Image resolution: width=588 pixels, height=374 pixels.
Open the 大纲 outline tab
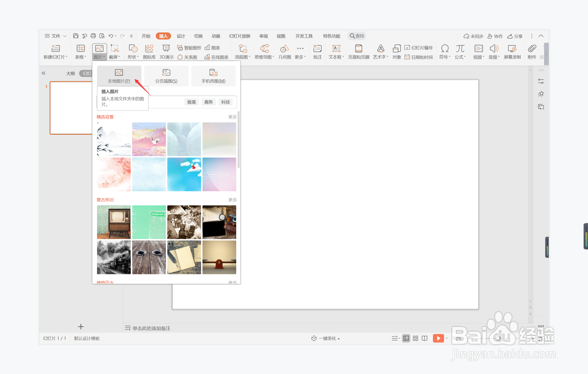(x=70, y=73)
